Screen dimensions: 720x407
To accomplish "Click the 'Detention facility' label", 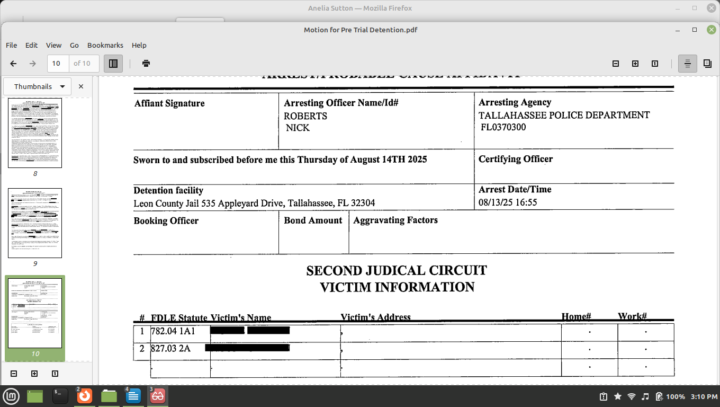I will coord(168,190).
